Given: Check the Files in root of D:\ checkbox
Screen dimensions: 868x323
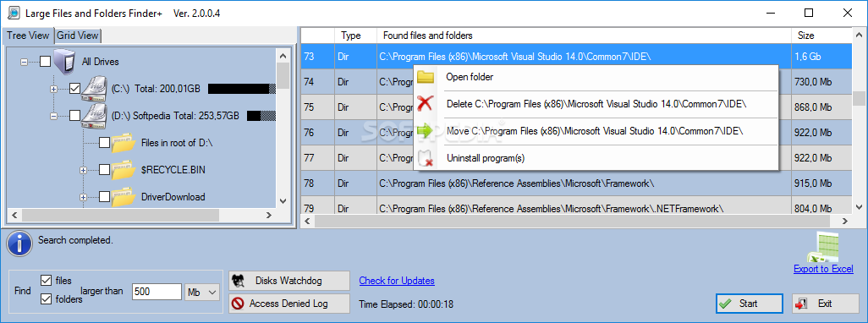Looking at the screenshot, I should click(x=104, y=143).
